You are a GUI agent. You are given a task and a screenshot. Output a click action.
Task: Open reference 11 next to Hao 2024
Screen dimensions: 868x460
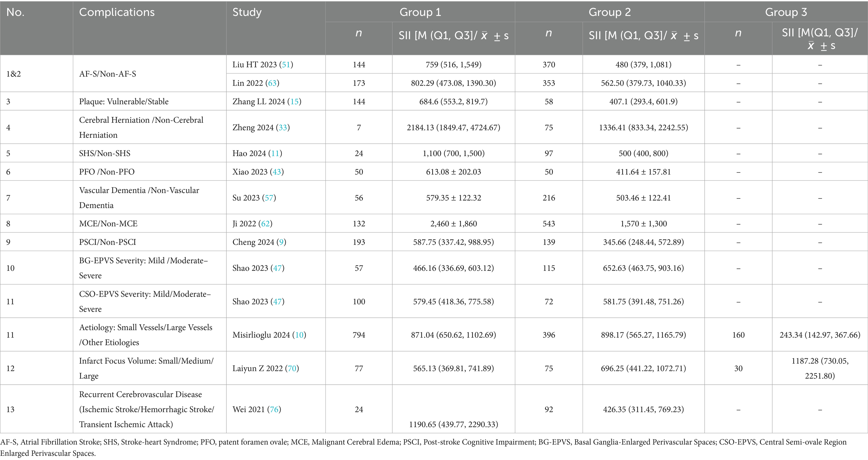click(275, 154)
